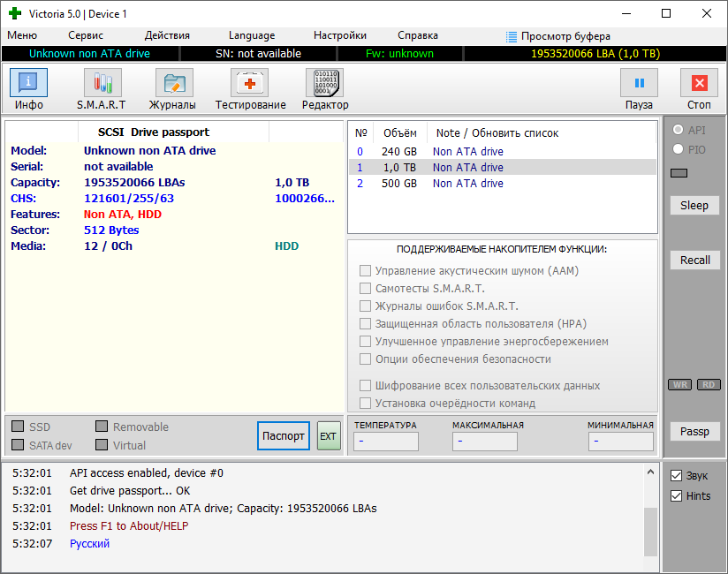The height and width of the screenshot is (574, 728).
Task: Select the PIO radio button
Action: [x=679, y=149]
